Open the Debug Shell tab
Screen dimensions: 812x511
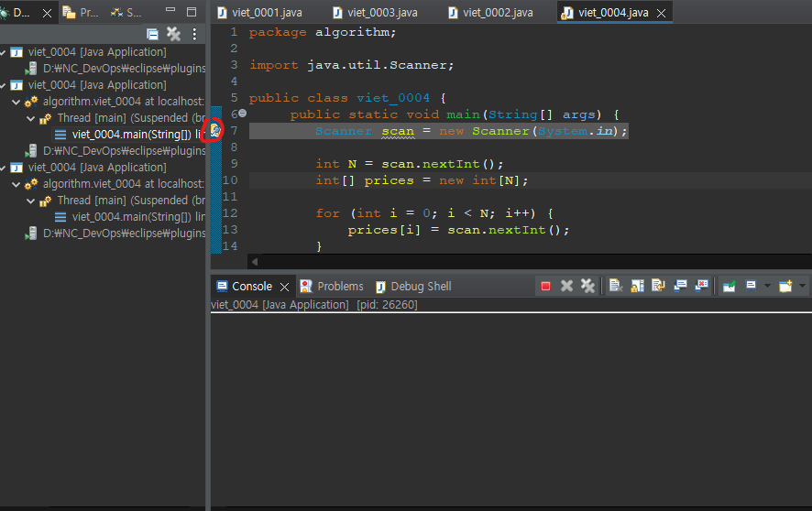point(420,287)
